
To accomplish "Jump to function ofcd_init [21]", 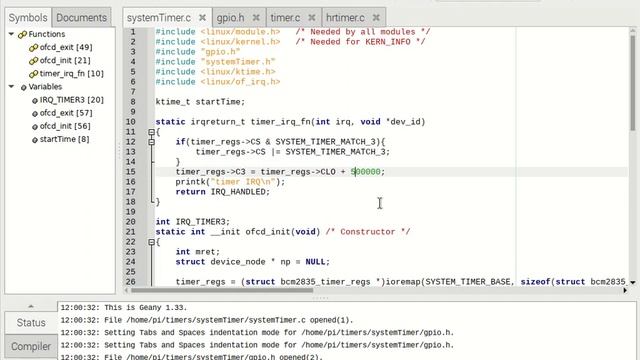I will click(x=65, y=60).
